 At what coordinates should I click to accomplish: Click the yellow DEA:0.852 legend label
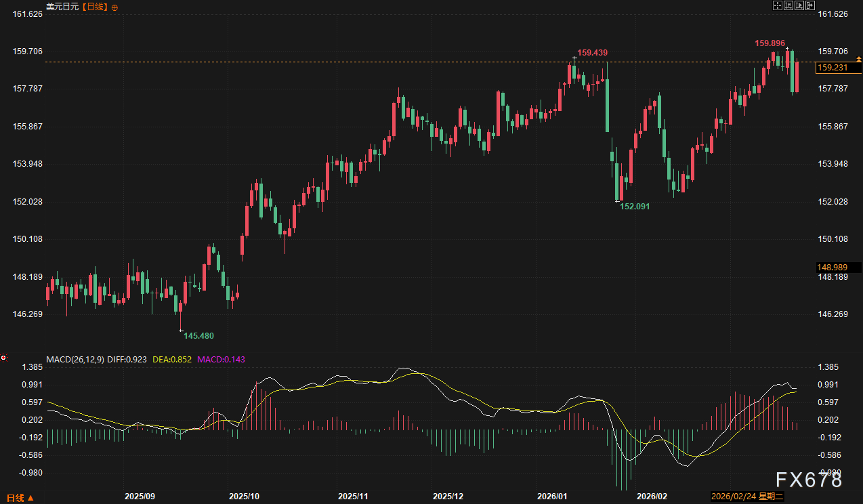click(x=172, y=358)
